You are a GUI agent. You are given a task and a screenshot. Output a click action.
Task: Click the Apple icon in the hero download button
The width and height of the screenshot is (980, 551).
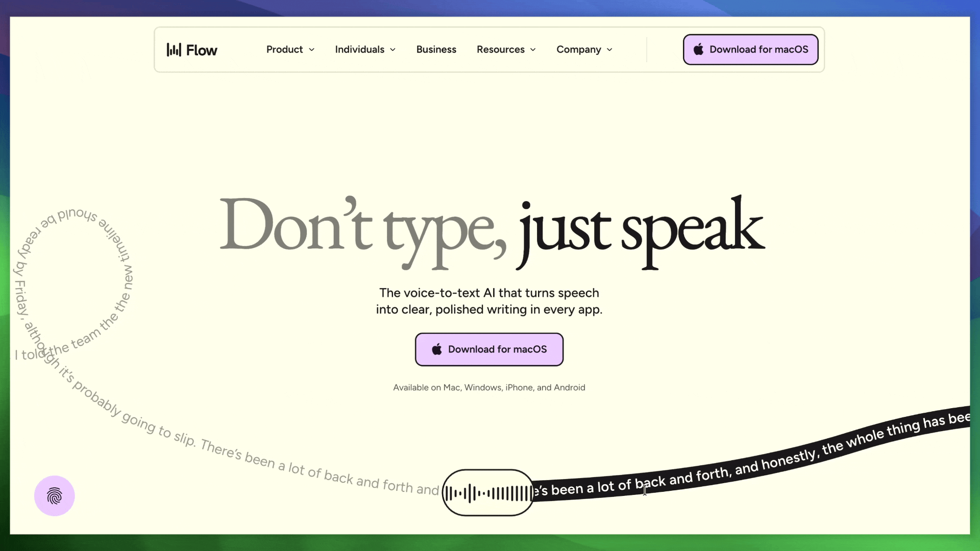coord(437,349)
